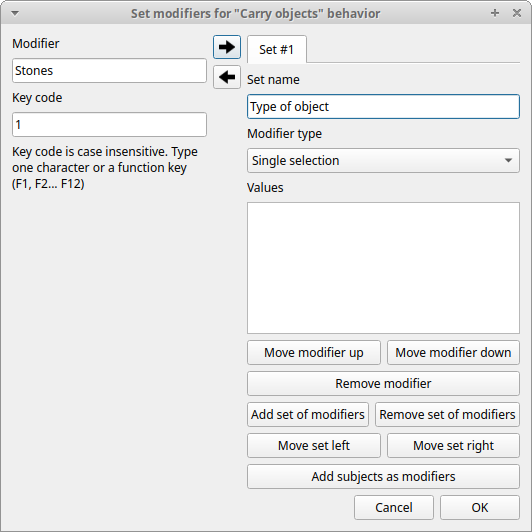The width and height of the screenshot is (532, 532).
Task: Click inside the Values list box
Action: pyautogui.click(x=383, y=268)
